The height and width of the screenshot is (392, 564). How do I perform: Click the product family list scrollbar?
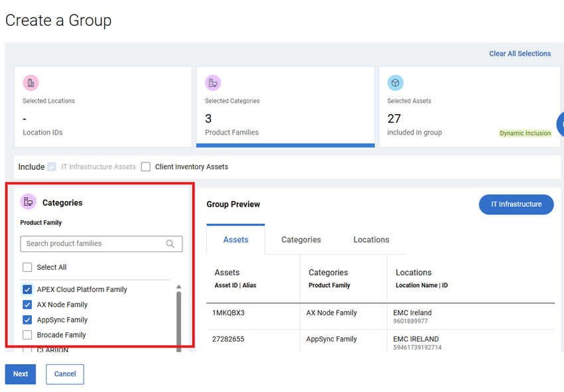pyautogui.click(x=178, y=321)
